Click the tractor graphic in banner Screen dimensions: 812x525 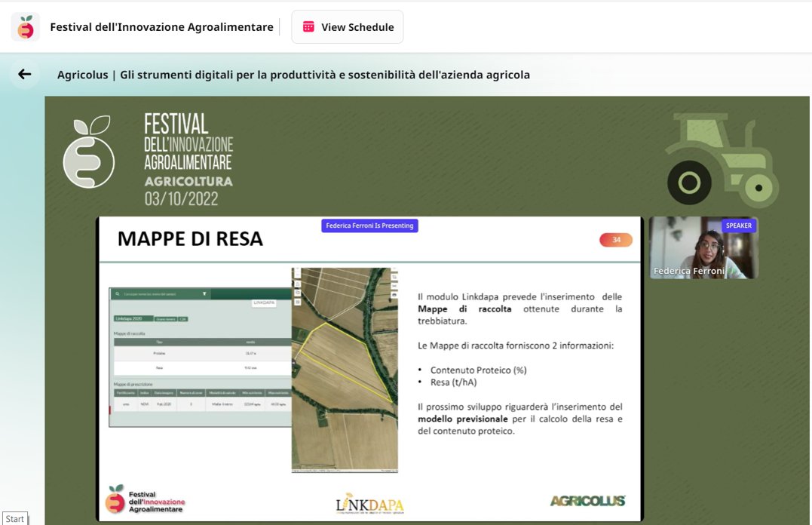tap(722, 160)
